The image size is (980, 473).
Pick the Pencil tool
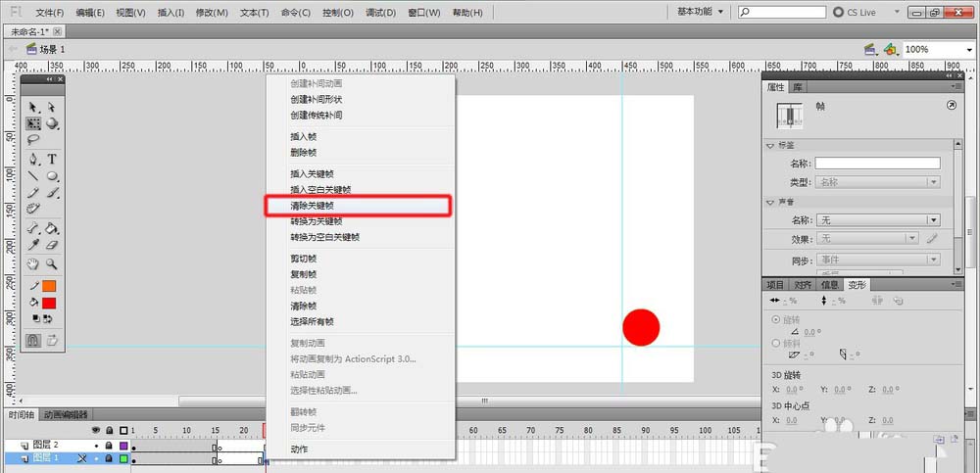point(33,193)
